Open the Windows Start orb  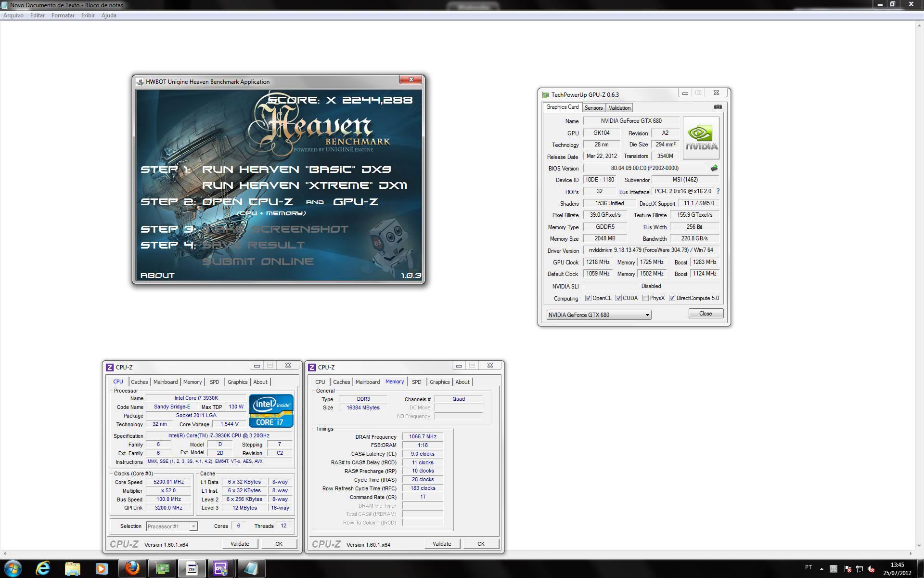click(13, 568)
